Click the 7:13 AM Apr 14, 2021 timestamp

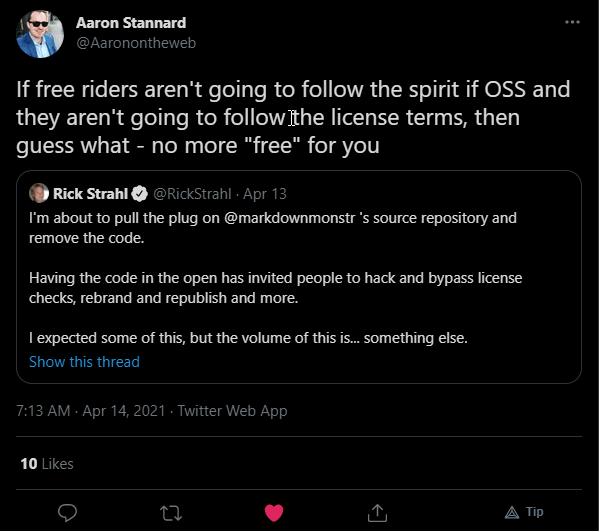(x=91, y=411)
